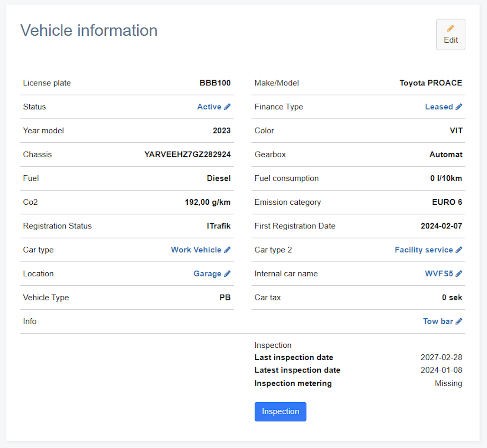Edit Finance Type by clicking Leased
Viewport: 487px width, 448px height.
click(x=439, y=107)
